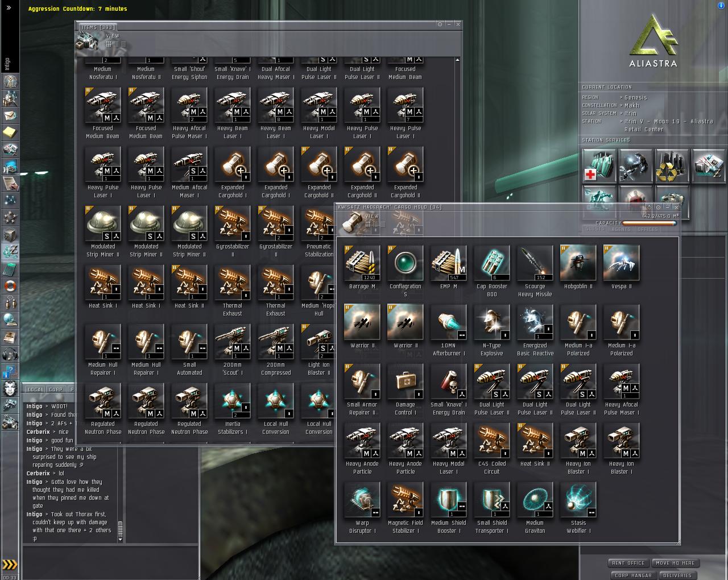
Task: Collapse the sidebar with yellow arrows
Action: tap(10, 565)
